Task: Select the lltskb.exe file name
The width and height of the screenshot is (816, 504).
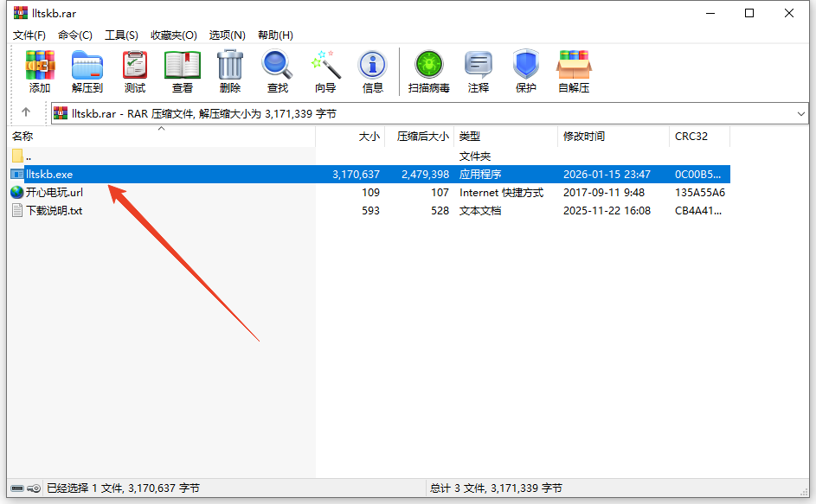Action: pyautogui.click(x=49, y=175)
